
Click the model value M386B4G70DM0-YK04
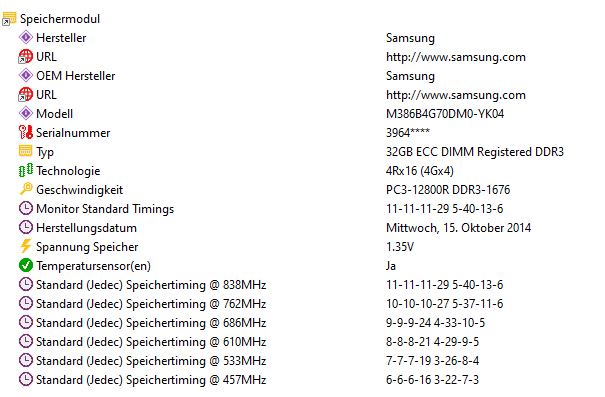(445, 114)
